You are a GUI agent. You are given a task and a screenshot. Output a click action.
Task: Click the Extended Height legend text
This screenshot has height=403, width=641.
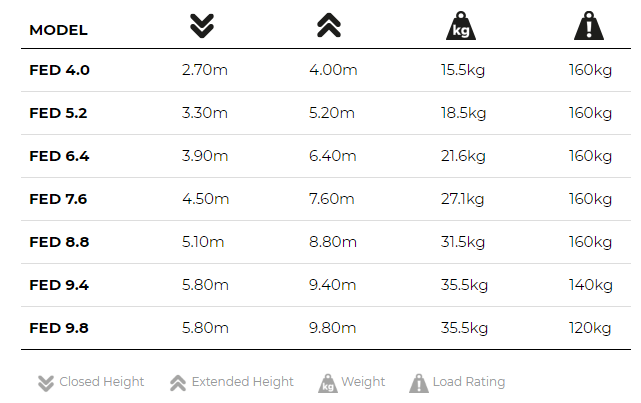(x=242, y=382)
